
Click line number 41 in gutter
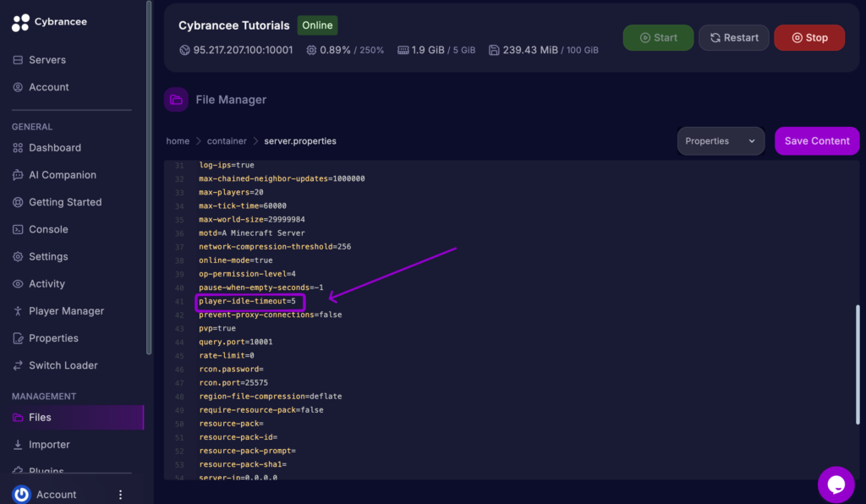(x=179, y=301)
